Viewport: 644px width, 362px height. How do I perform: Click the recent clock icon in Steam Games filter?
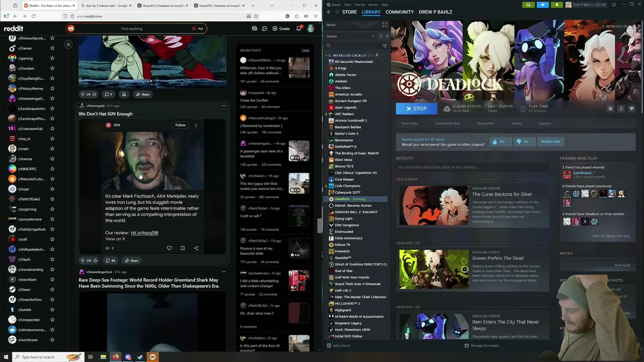tap(380, 36)
